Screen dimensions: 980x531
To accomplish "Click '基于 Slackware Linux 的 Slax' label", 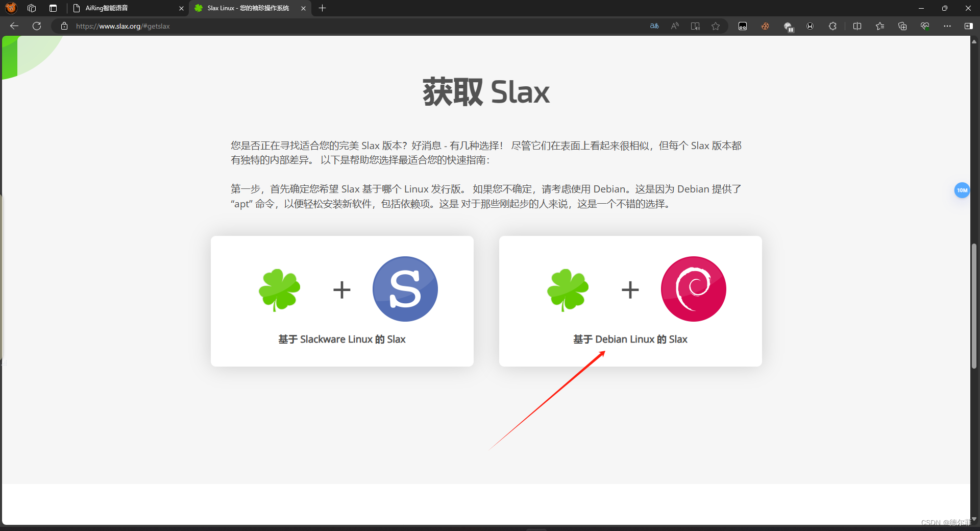I will 342,340.
